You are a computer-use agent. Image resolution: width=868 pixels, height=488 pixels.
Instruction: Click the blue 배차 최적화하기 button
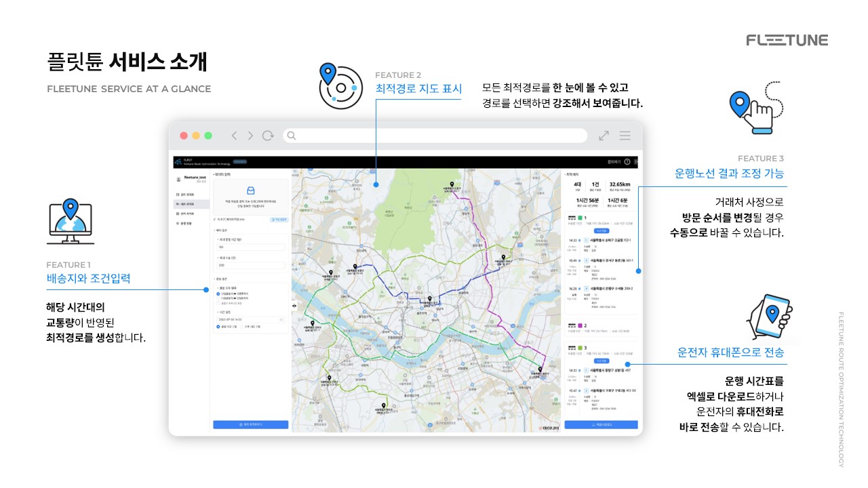click(251, 425)
